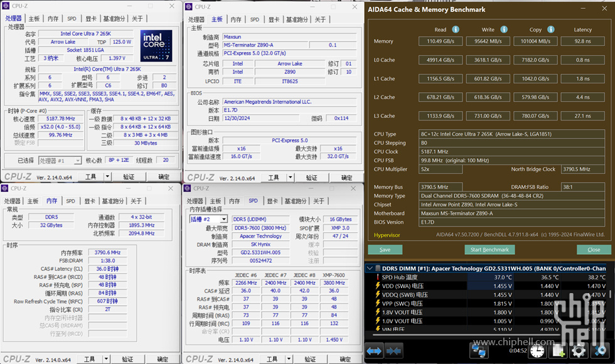Switch to 内存 tab in mainboard CPU-Z window
Screen dimensions: 615x364
pyautogui.click(x=236, y=19)
